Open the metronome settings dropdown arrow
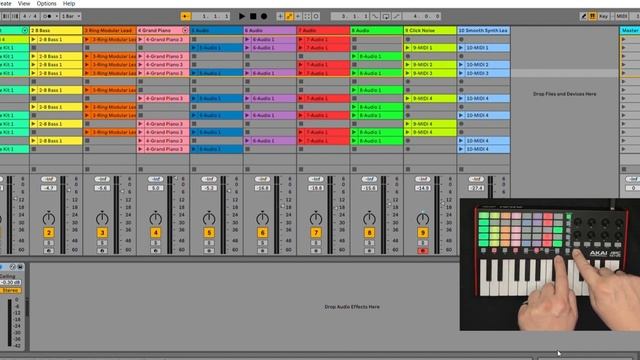640x360 pixels. [x=56, y=16]
